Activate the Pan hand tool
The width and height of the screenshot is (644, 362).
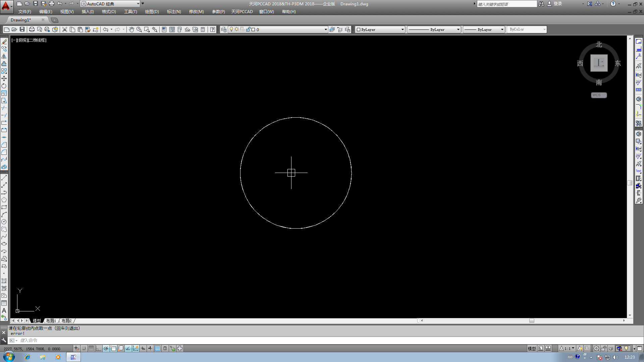[x=131, y=29]
